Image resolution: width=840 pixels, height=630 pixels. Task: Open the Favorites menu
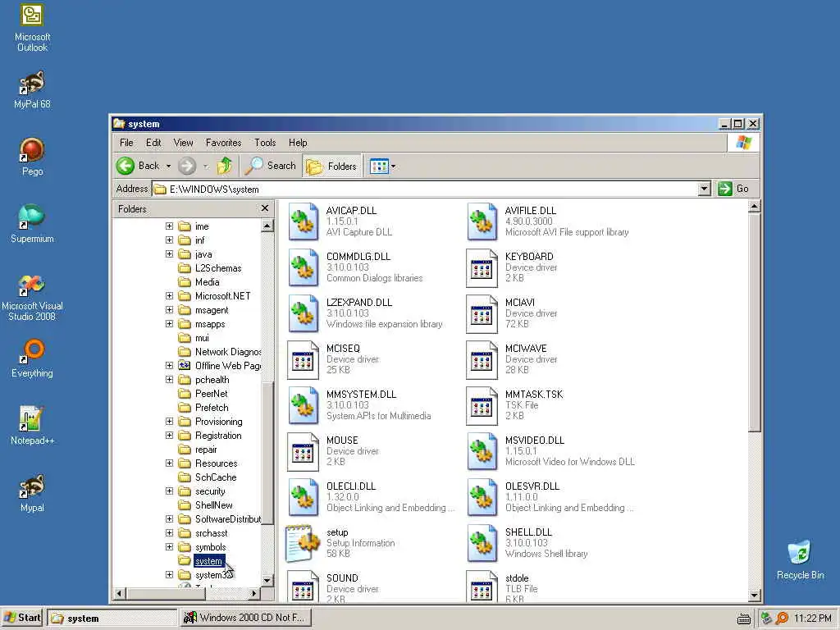click(223, 143)
